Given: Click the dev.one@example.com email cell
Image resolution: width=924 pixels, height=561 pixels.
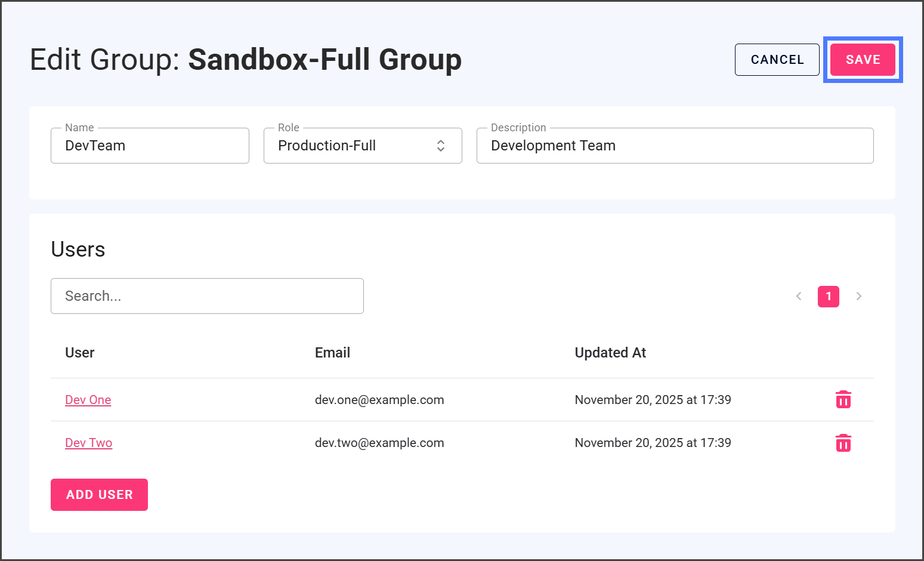Looking at the screenshot, I should [x=379, y=400].
